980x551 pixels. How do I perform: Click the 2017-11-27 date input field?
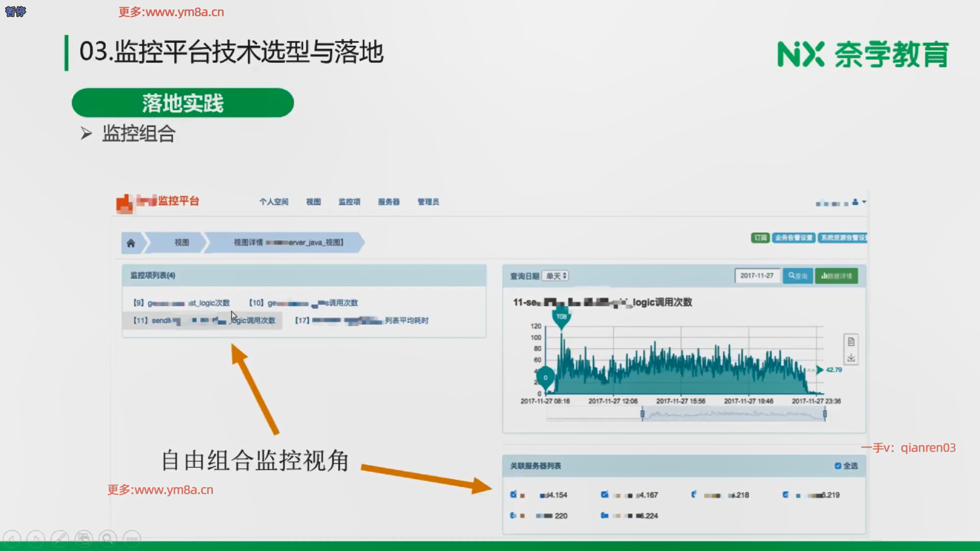tap(757, 276)
